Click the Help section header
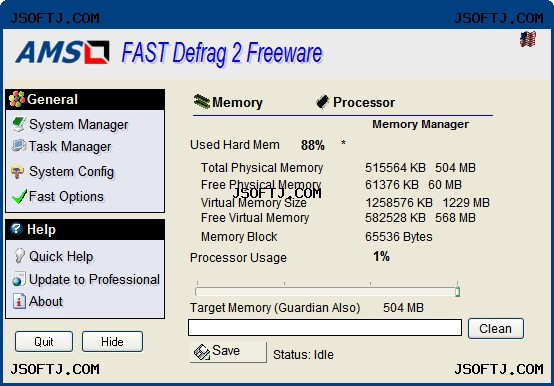This screenshot has height=386, width=554. [85, 229]
